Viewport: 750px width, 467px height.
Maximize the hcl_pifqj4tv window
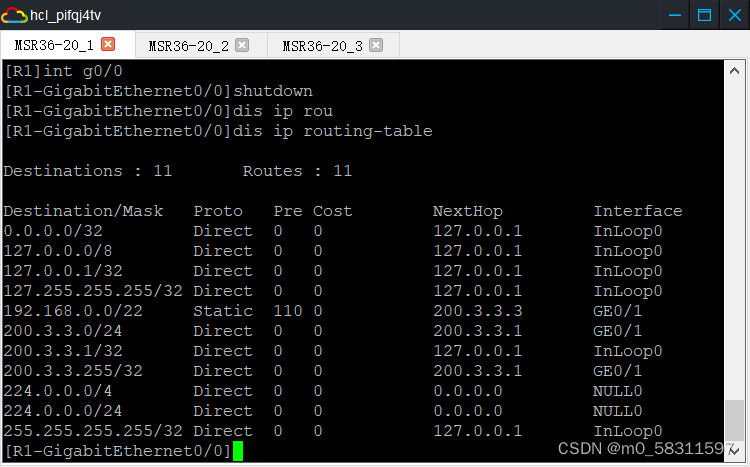coord(704,15)
